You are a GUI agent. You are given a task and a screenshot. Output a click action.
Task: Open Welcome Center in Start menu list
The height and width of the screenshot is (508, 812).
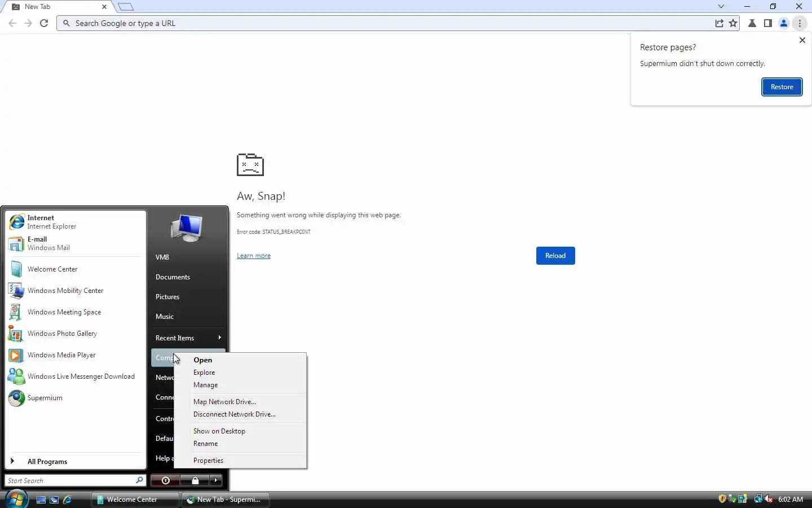tap(76, 269)
